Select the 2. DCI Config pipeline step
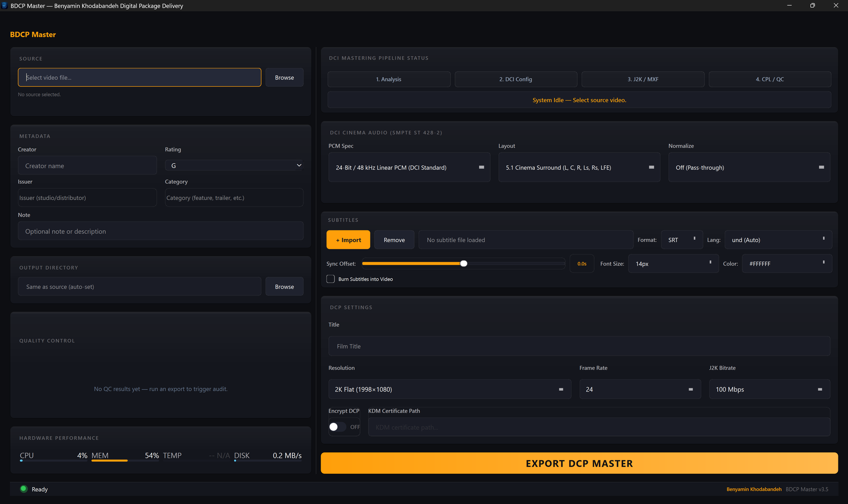 (x=516, y=79)
